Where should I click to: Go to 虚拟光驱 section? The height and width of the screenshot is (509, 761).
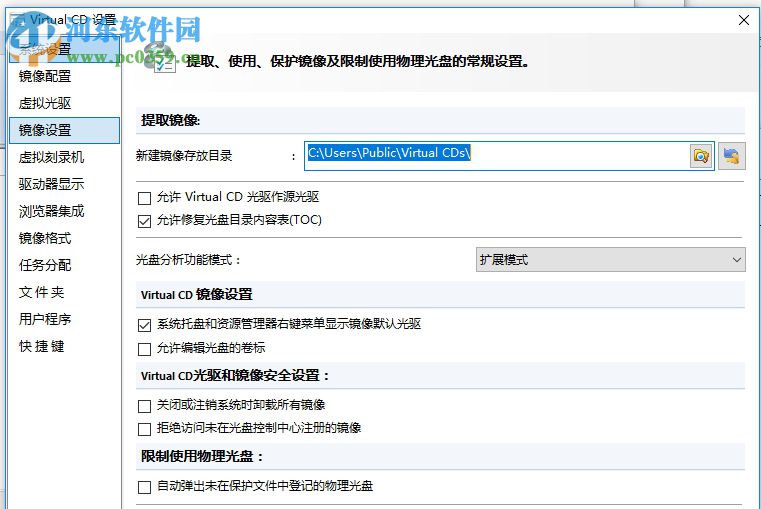tap(64, 103)
